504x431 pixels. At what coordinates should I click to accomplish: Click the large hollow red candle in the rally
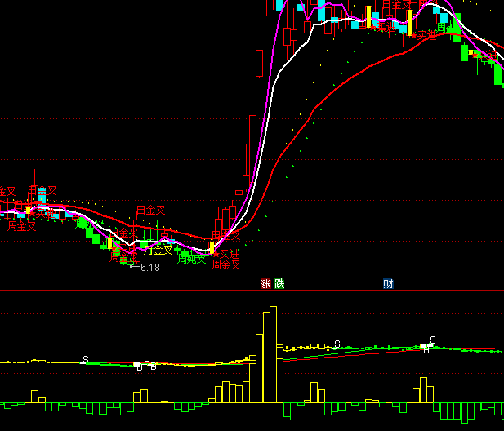pyautogui.click(x=259, y=62)
